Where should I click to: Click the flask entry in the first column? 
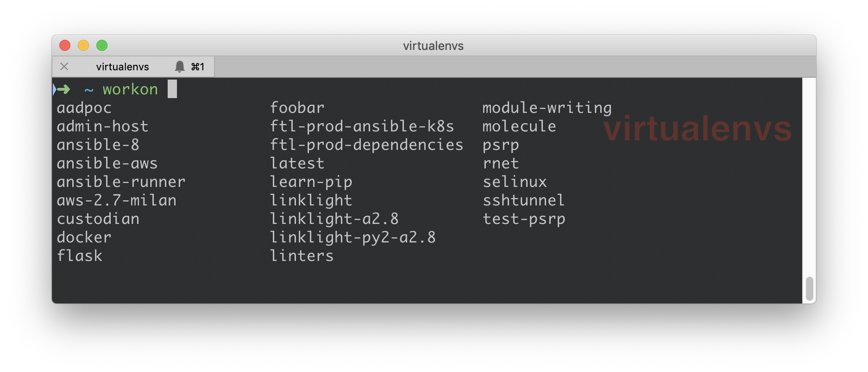pyautogui.click(x=79, y=255)
